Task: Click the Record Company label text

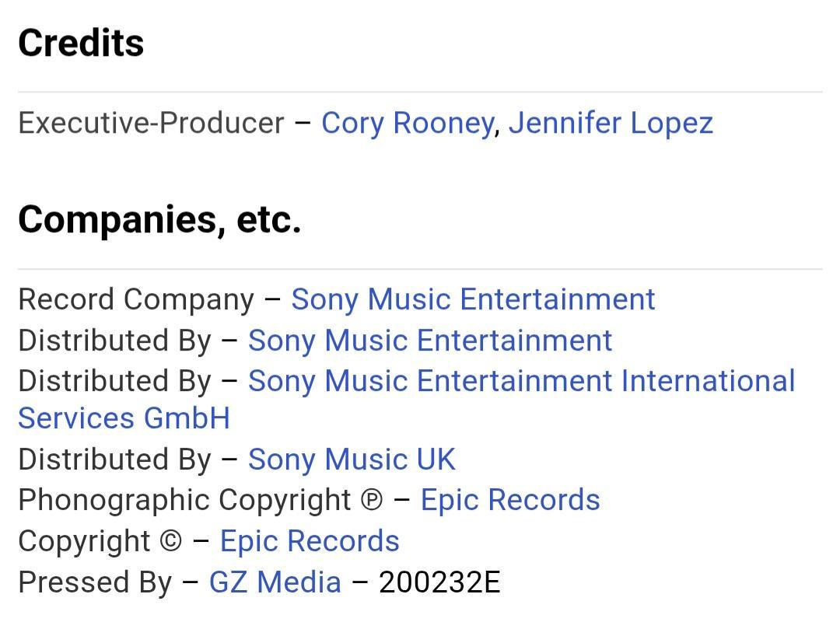Action: pyautogui.click(x=136, y=300)
